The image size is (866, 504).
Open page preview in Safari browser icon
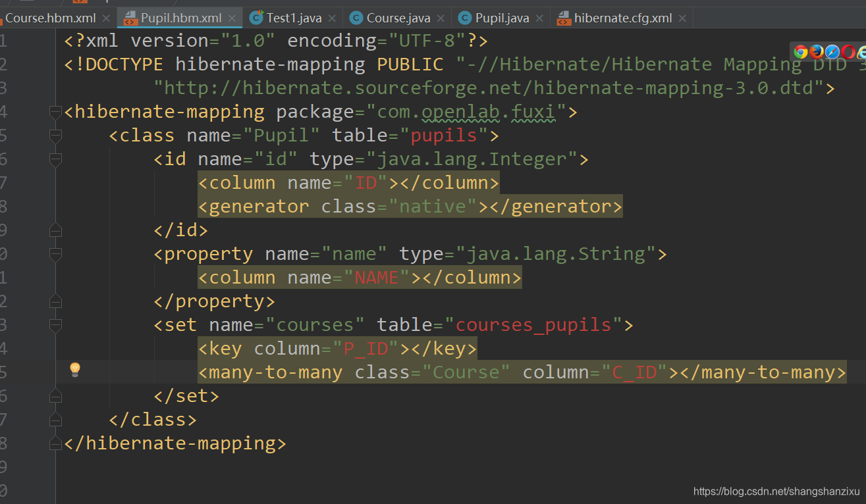point(832,52)
